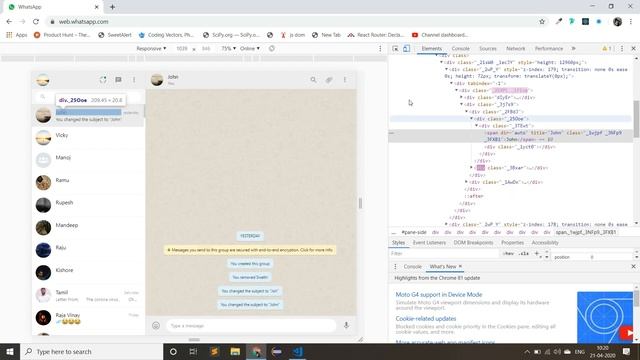
Task: Expand the div class _3Bxar node
Action: pos(471,168)
